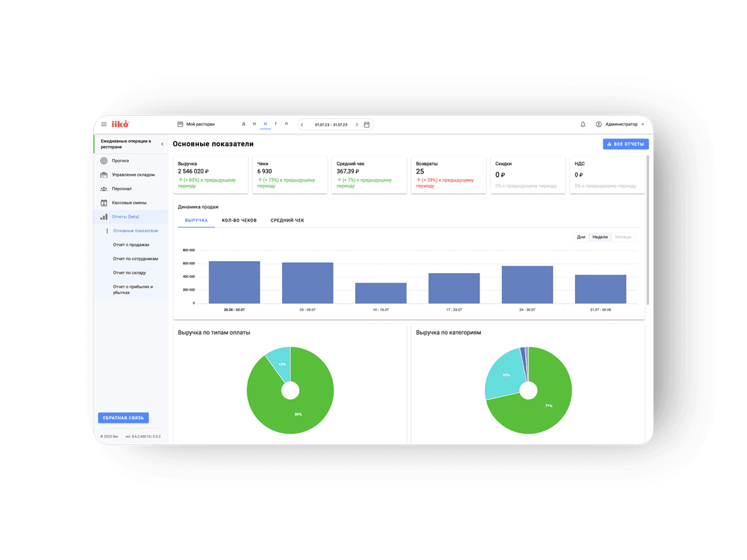Click the Обратная связь button
This screenshot has height=560, width=747.
123,418
